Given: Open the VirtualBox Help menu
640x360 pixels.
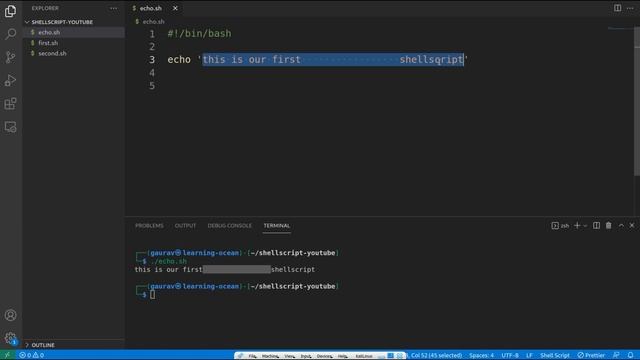Looking at the screenshot, I should click(342, 356).
